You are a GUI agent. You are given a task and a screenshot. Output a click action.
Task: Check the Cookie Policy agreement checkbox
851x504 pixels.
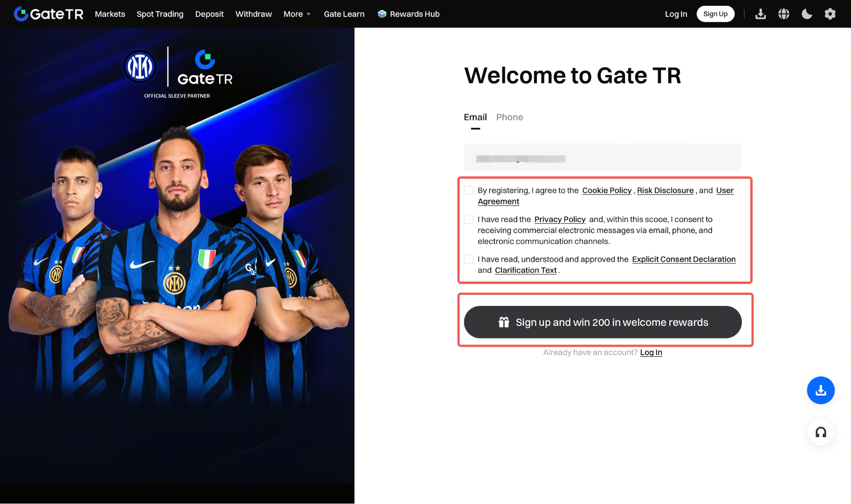click(x=468, y=190)
